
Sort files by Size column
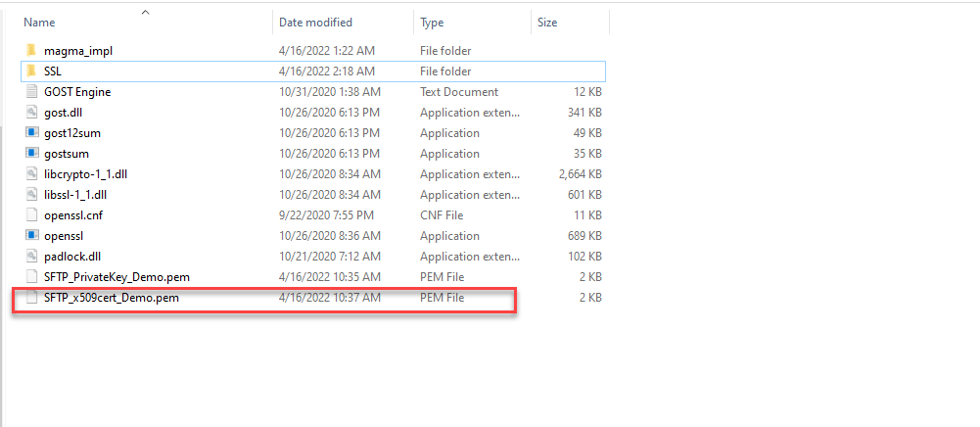[x=547, y=22]
